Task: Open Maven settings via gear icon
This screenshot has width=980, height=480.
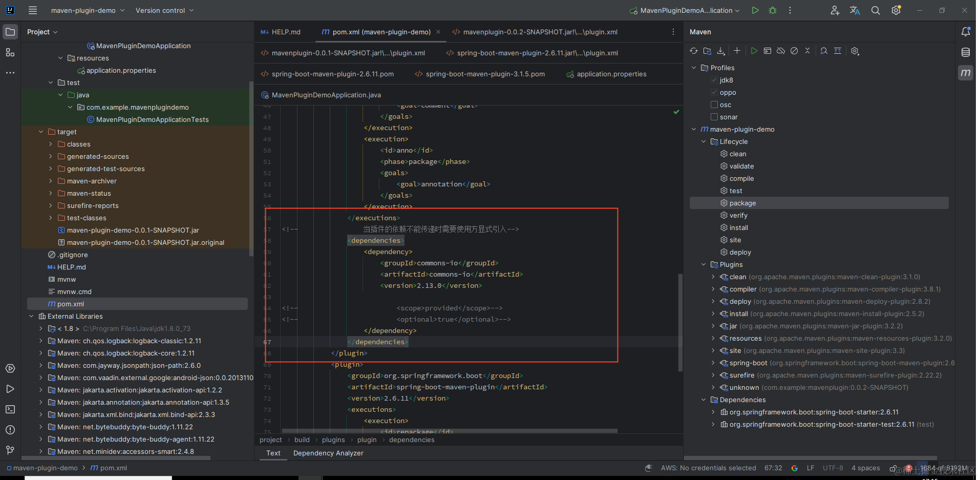Action: tap(855, 51)
